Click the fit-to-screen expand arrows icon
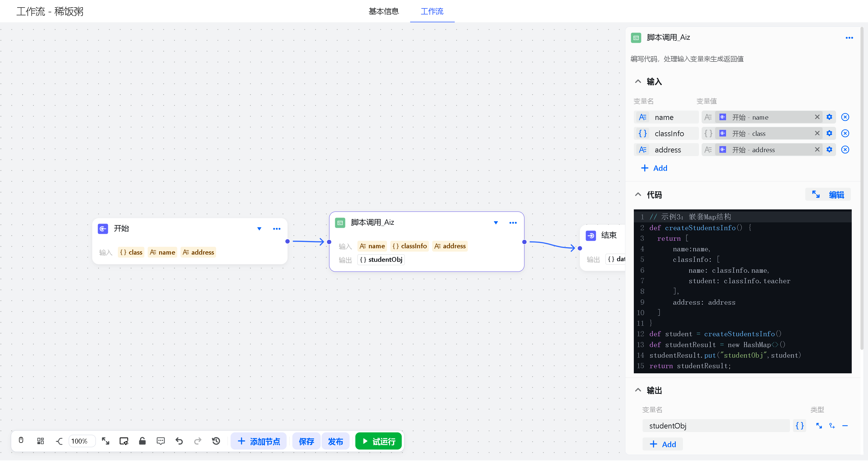The height and width of the screenshot is (461, 868). click(x=105, y=441)
